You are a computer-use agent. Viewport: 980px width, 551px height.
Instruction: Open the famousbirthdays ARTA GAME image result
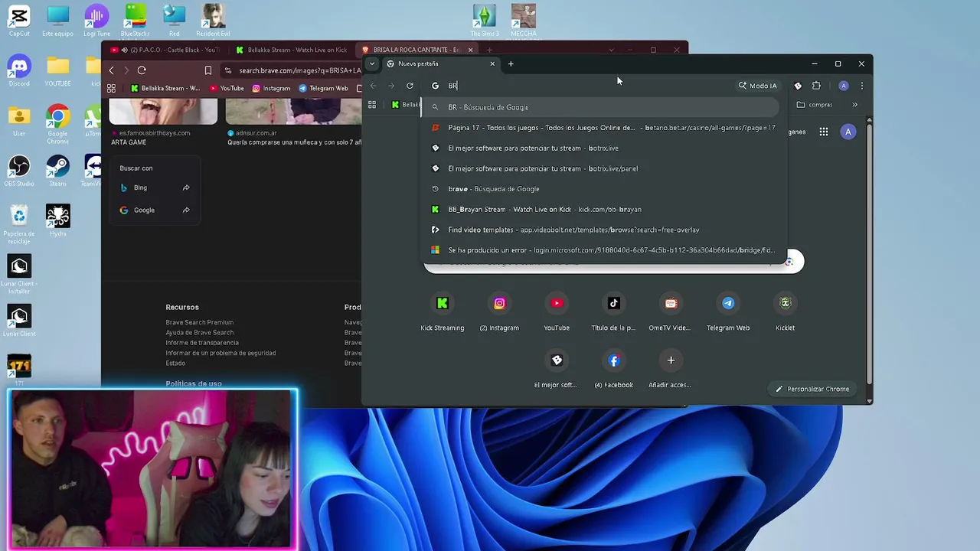click(x=163, y=122)
